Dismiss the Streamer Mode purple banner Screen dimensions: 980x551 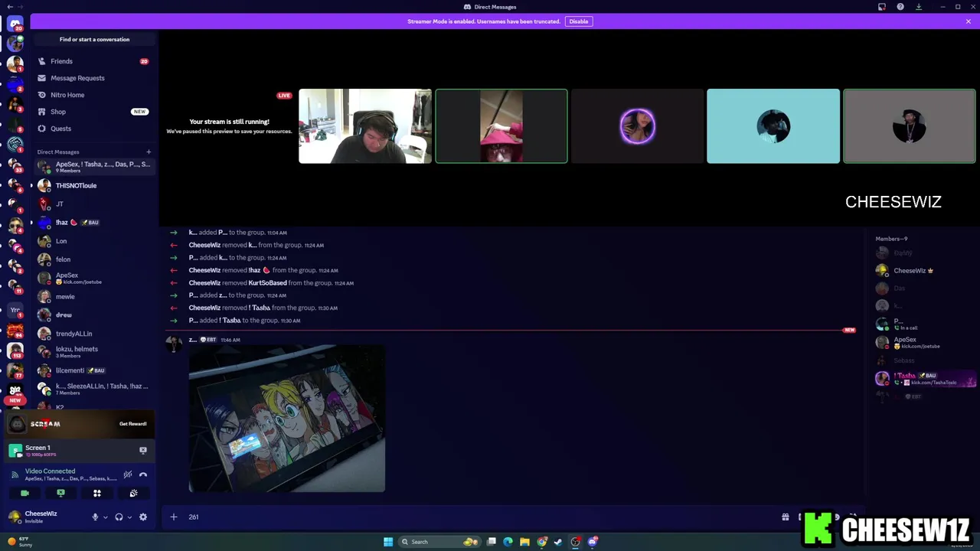(969, 21)
